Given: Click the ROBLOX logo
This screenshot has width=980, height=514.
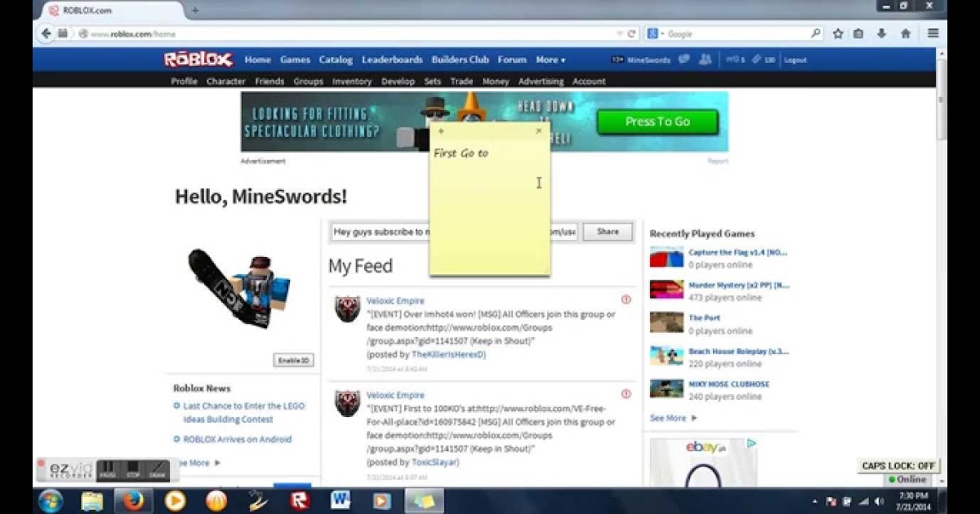Looking at the screenshot, I should coord(198,60).
